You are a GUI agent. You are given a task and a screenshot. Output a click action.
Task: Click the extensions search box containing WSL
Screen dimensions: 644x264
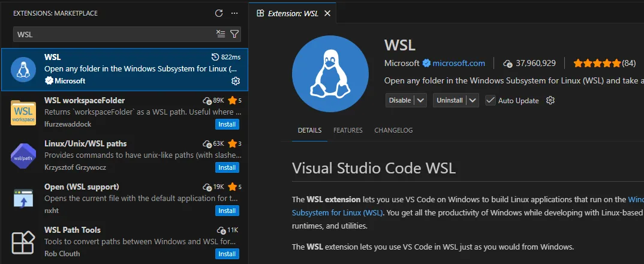coord(114,34)
